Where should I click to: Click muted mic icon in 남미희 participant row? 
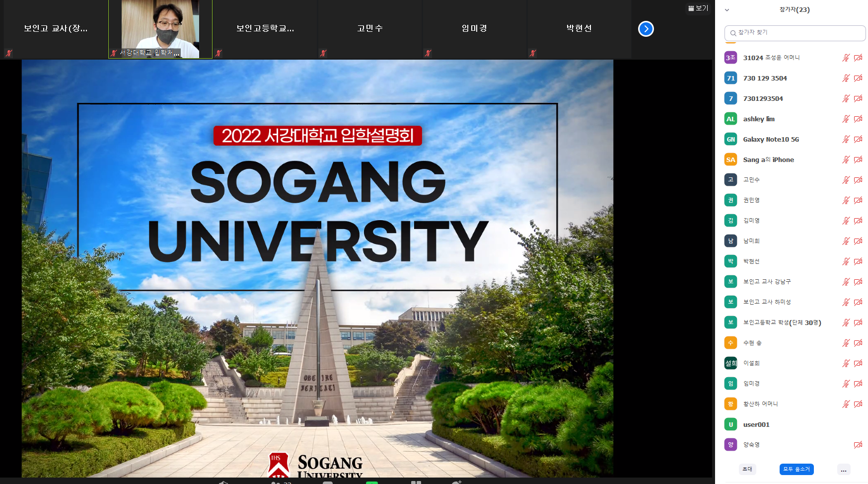tap(846, 241)
